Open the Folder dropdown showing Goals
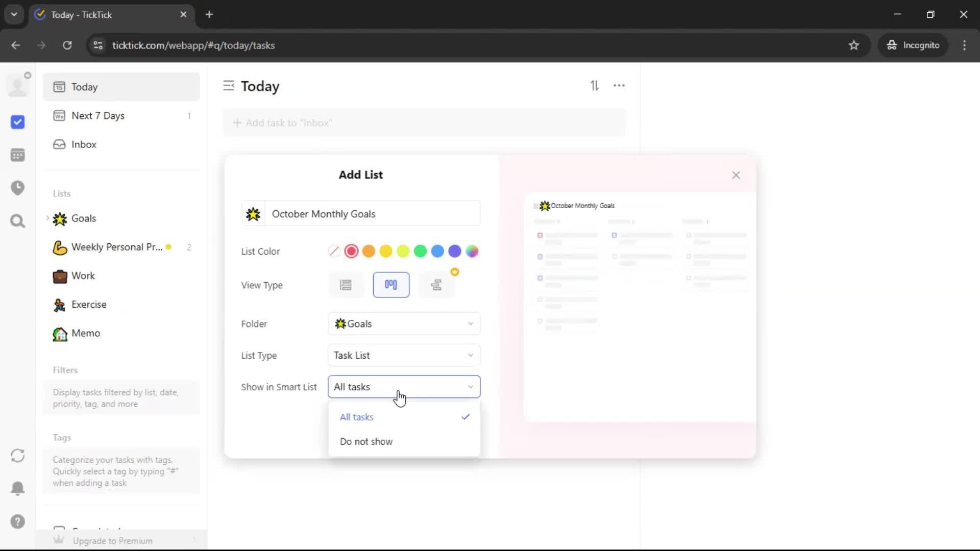 tap(404, 324)
